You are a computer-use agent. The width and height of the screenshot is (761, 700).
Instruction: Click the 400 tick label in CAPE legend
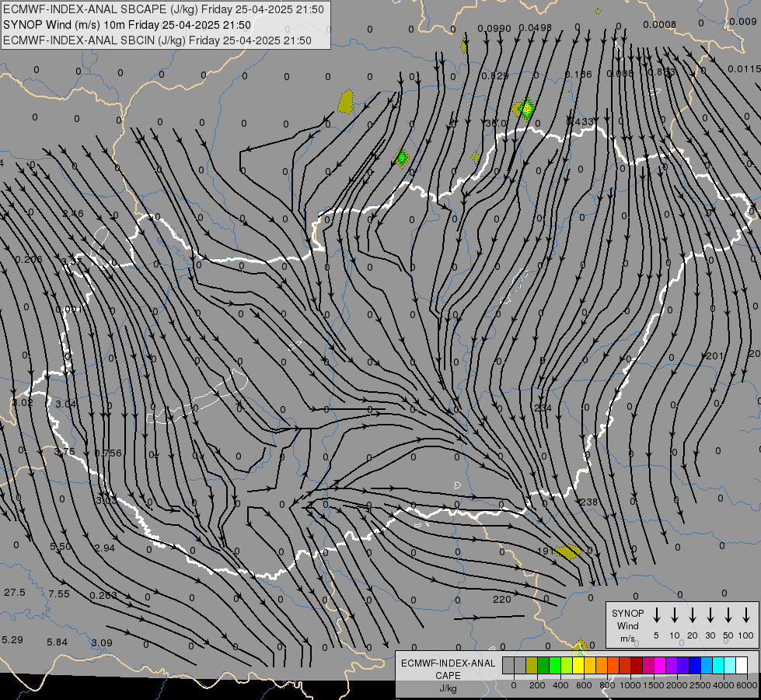(560, 685)
